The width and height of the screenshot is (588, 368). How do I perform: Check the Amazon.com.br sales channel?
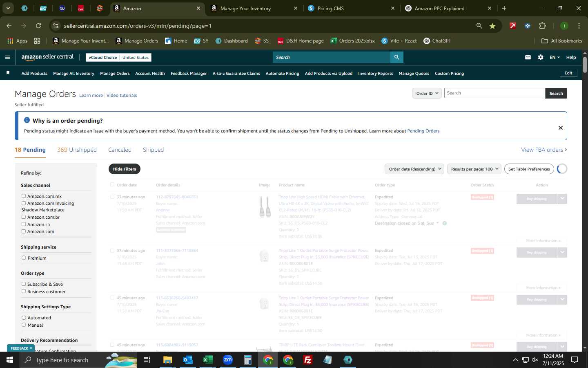[x=24, y=217]
